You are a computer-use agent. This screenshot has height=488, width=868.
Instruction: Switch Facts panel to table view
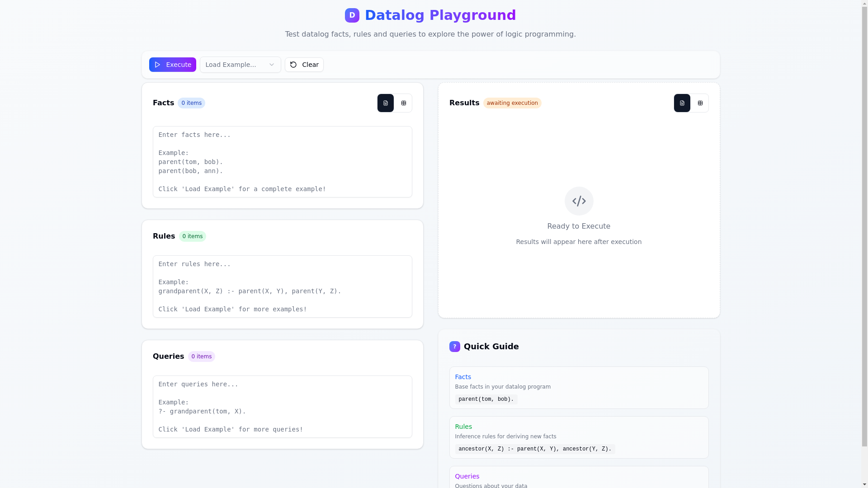tap(404, 103)
